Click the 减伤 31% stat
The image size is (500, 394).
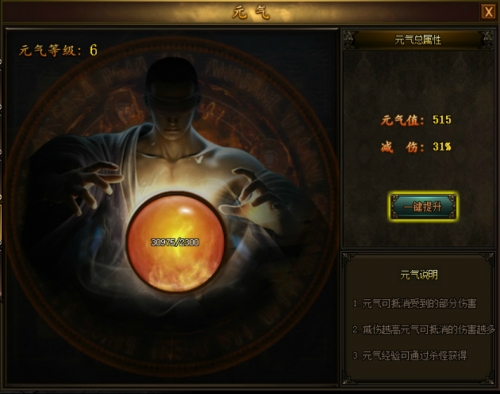pyautogui.click(x=416, y=147)
